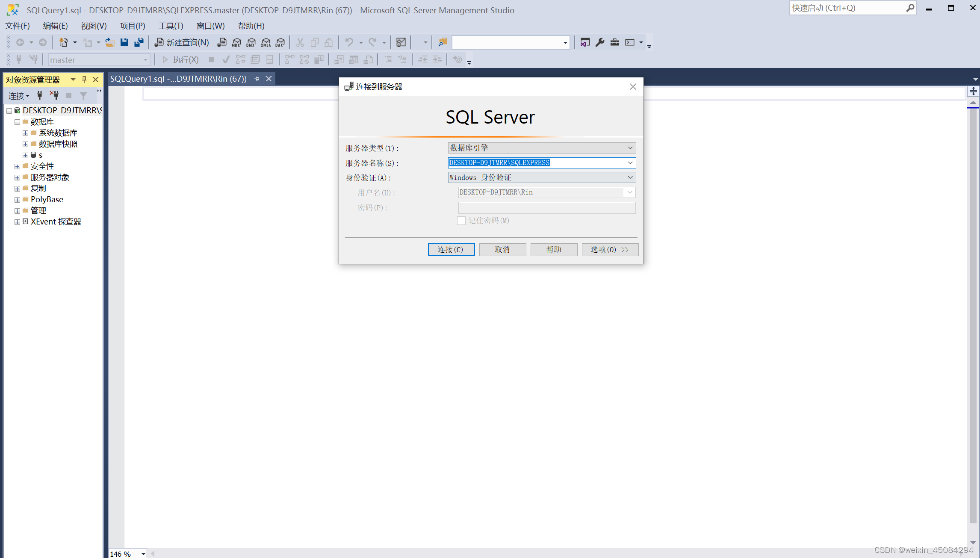Image resolution: width=980 pixels, height=558 pixels.
Task: Enable the 记住密码 checkbox
Action: pos(461,221)
